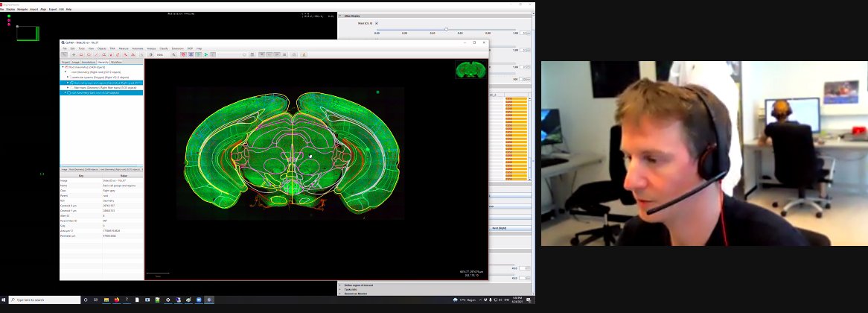Switch to the Workflow tab

tap(116, 62)
